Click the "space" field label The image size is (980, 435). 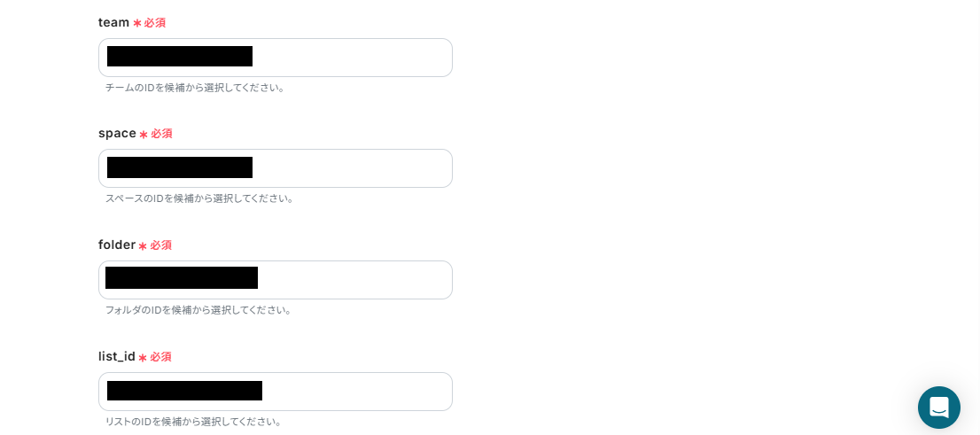tap(117, 133)
